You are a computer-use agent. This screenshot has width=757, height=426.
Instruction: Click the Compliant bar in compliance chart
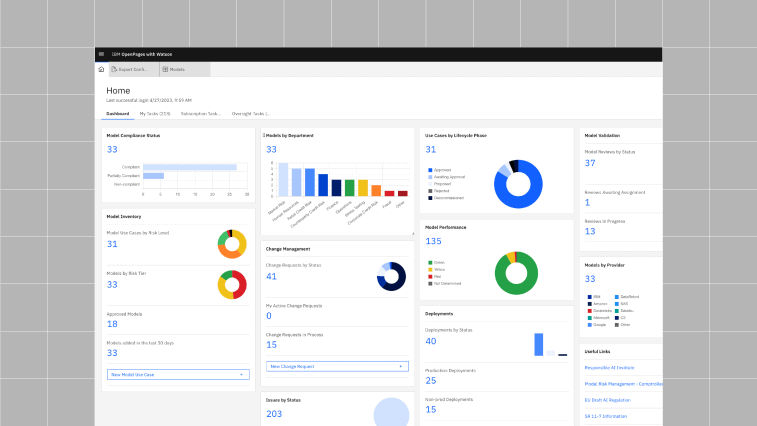tap(190, 167)
